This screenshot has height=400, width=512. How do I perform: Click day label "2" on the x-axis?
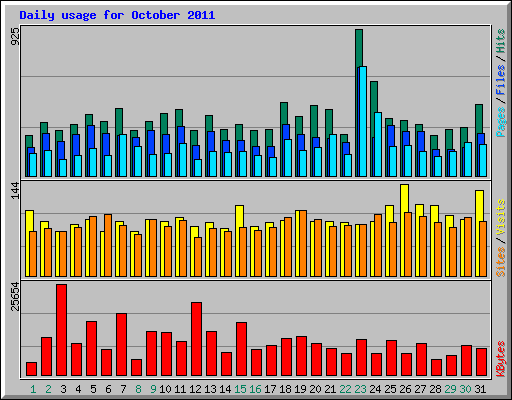pyautogui.click(x=48, y=389)
